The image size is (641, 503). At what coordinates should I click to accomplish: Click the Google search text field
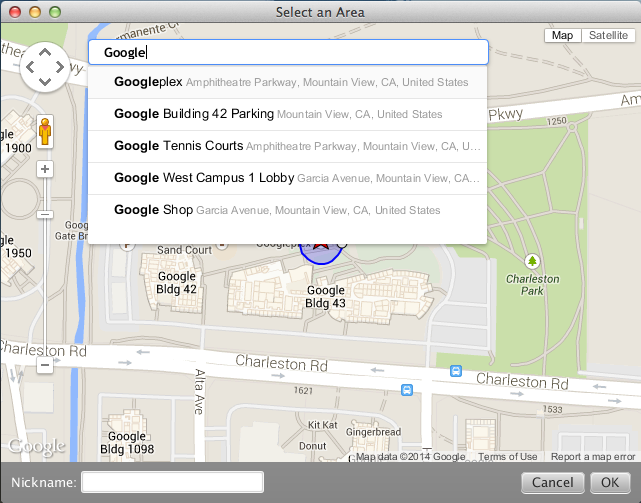tap(288, 52)
